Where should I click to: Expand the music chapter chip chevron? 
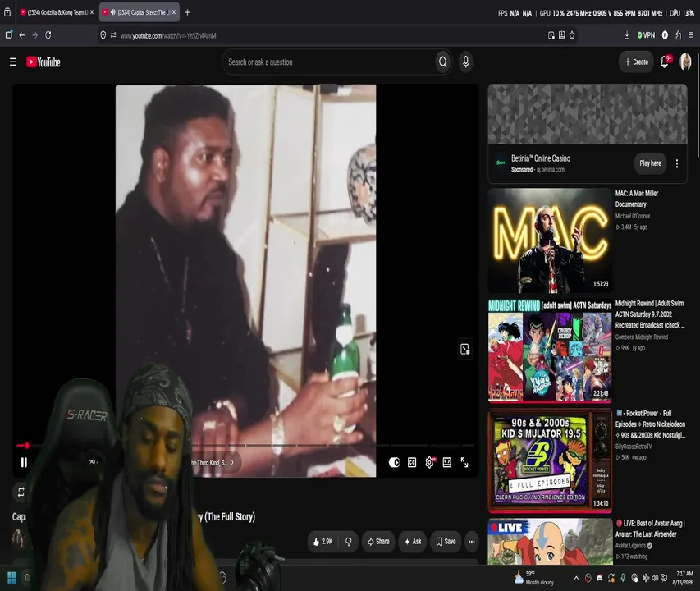[232, 462]
